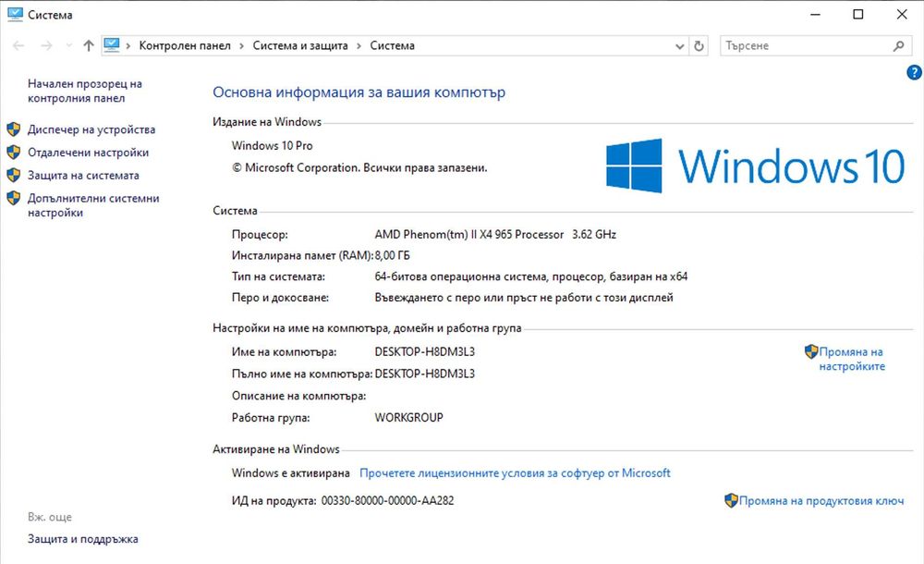924x564 pixels.
Task: Click the shield icon beside Диспечер на устройства
Action: click(14, 129)
